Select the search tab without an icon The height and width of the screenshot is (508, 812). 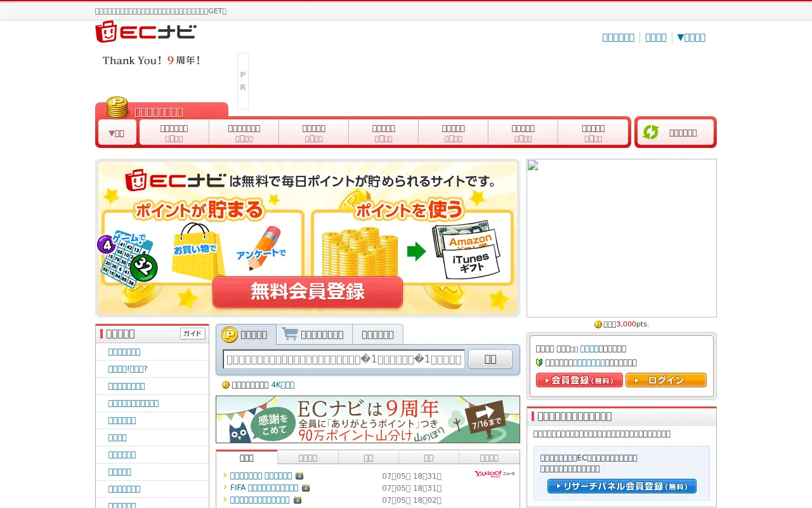pyautogui.click(x=377, y=335)
